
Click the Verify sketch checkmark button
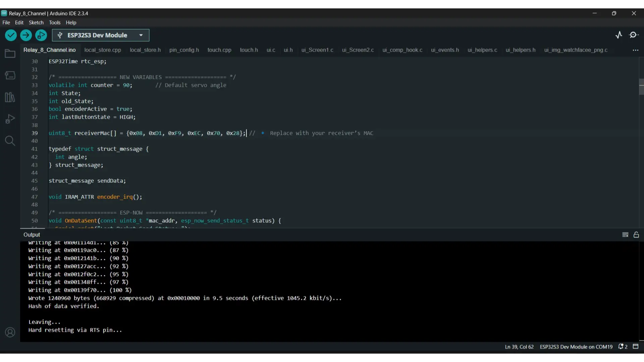tap(11, 35)
